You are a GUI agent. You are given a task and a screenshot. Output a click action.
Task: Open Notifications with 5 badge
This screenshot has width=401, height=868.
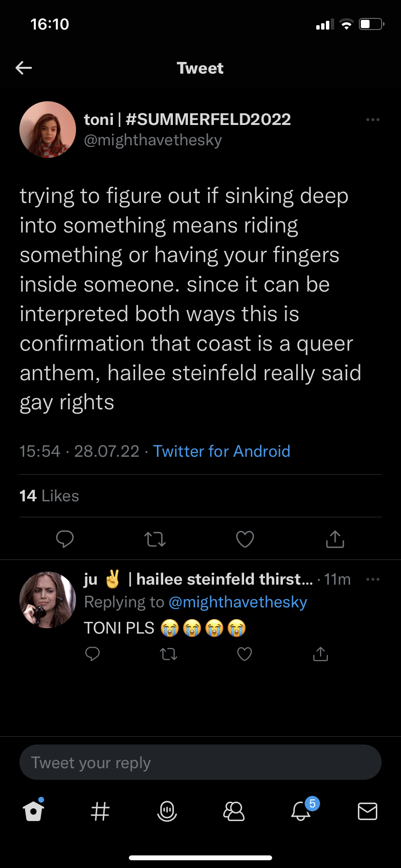coord(301,811)
